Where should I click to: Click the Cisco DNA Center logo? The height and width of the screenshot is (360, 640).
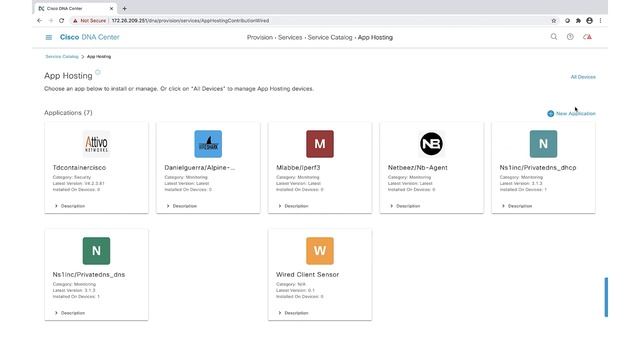pyautogui.click(x=89, y=37)
